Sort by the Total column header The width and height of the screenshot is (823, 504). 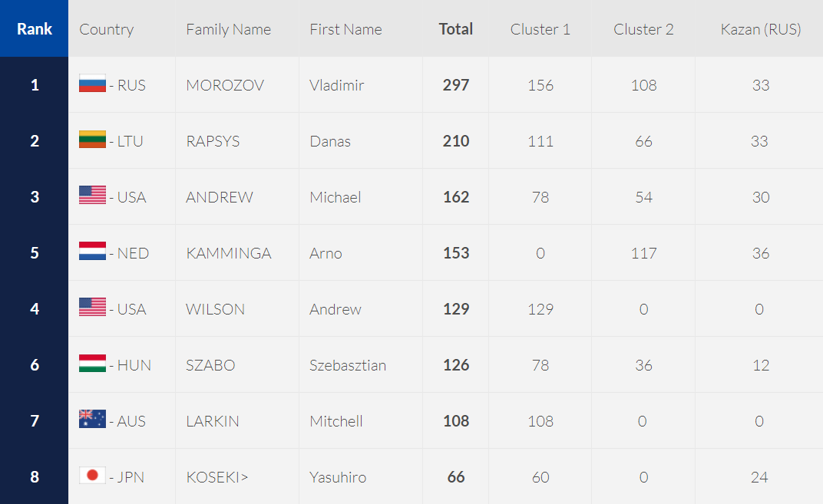455,29
